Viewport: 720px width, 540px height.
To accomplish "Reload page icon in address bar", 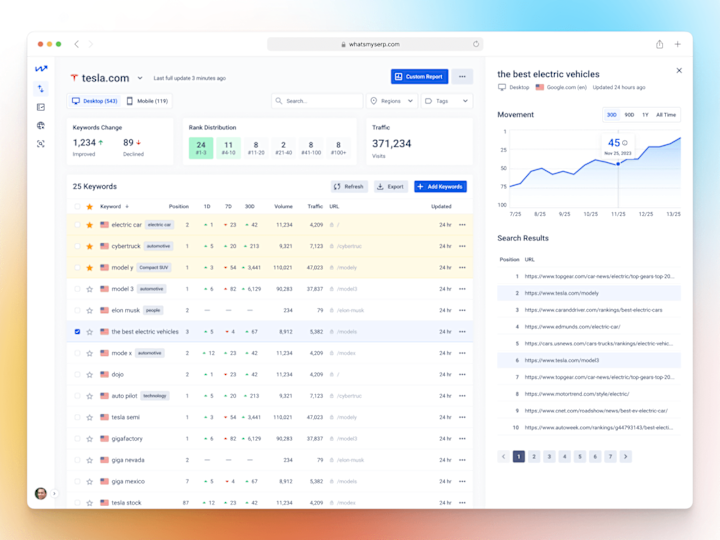I will [476, 44].
